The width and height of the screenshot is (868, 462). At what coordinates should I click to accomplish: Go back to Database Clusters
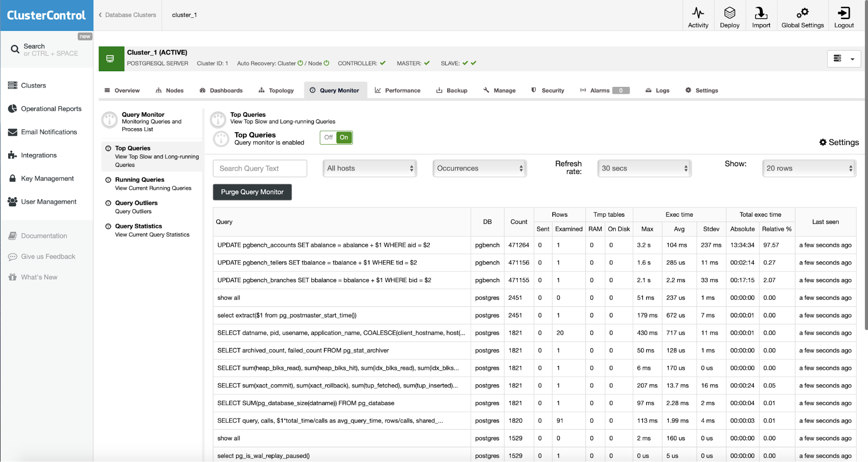coord(127,15)
